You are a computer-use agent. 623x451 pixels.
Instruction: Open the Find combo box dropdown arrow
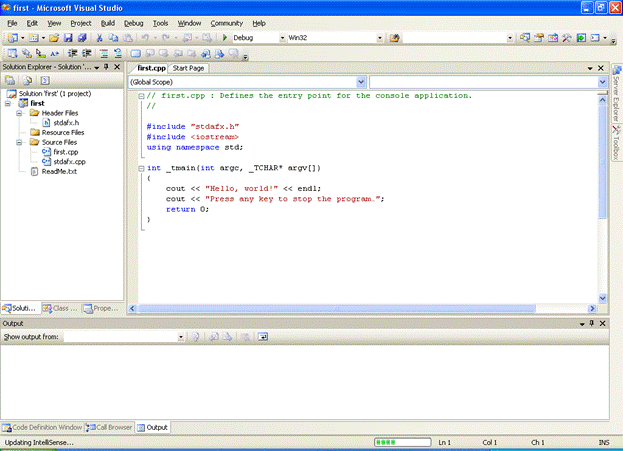[510, 38]
